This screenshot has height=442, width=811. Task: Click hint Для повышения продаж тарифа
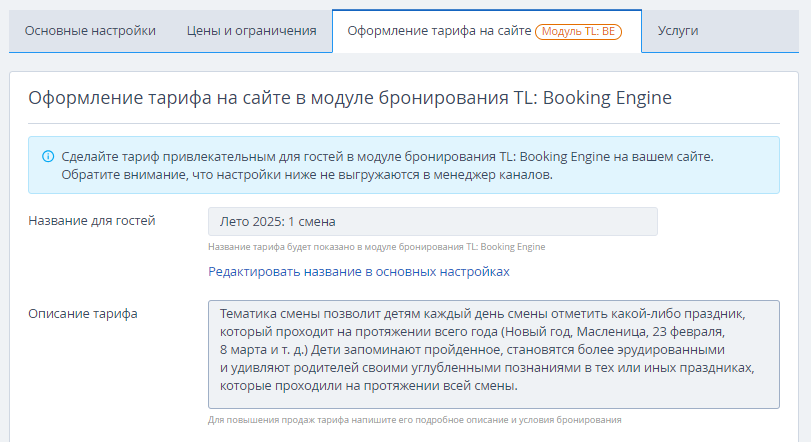tap(414, 420)
